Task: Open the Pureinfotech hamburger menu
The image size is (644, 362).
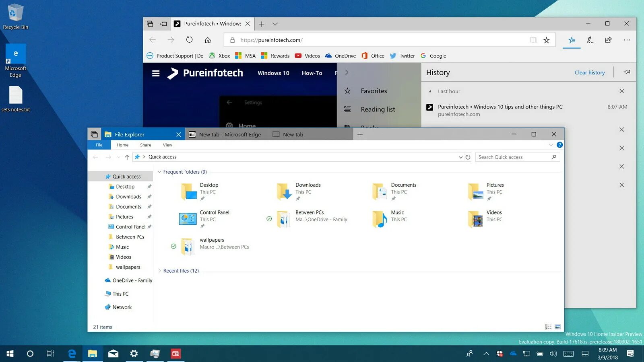Action: coord(156,73)
